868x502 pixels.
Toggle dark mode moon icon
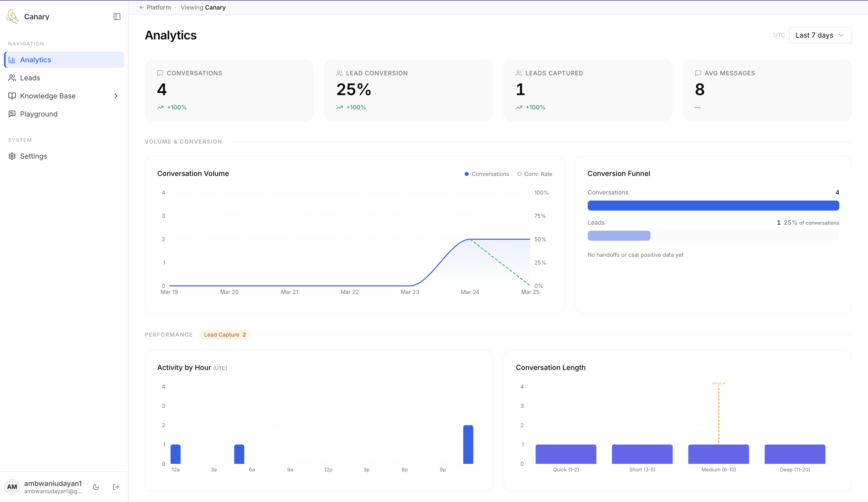[96, 487]
